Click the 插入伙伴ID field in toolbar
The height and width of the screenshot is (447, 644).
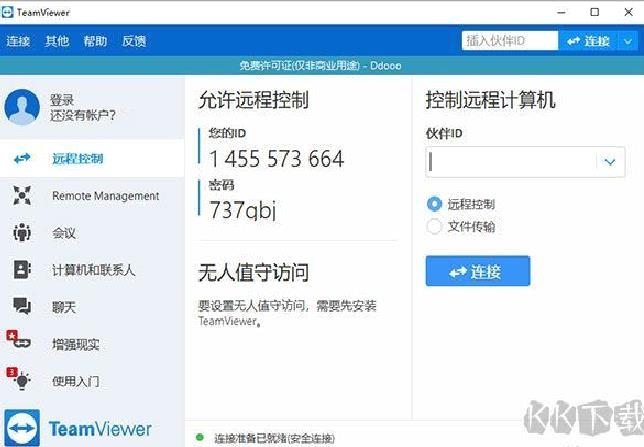pyautogui.click(x=510, y=41)
